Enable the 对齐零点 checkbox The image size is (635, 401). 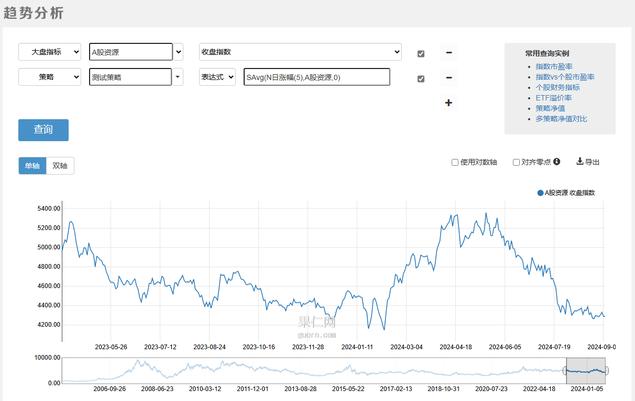(515, 161)
